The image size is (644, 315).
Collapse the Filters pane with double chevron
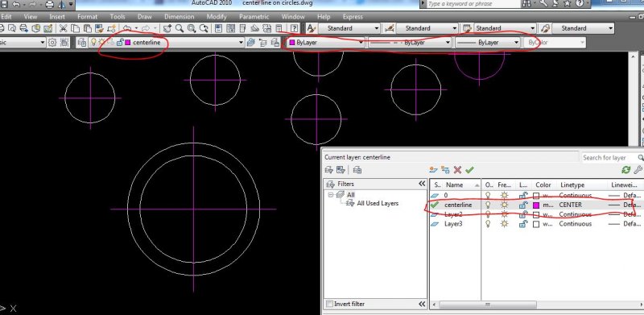tap(422, 184)
